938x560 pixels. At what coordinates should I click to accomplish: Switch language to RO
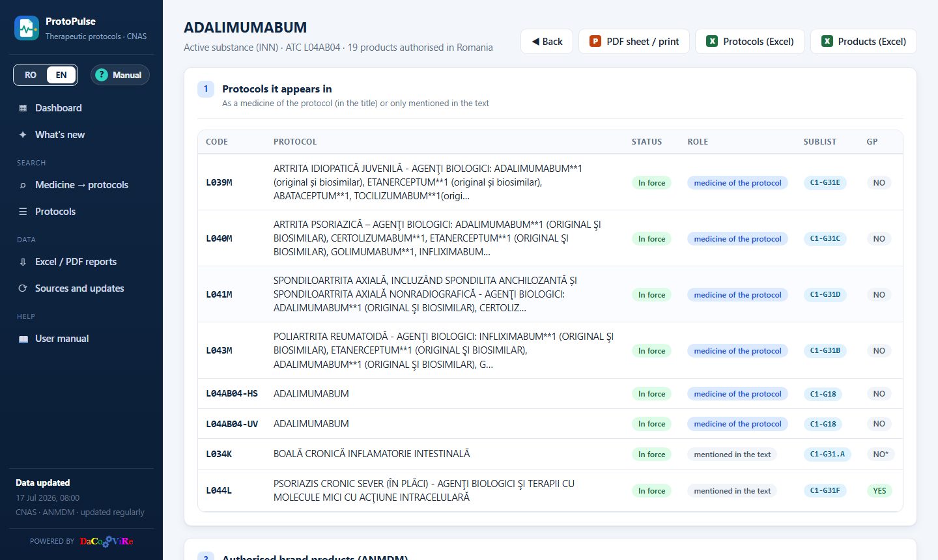[31, 75]
